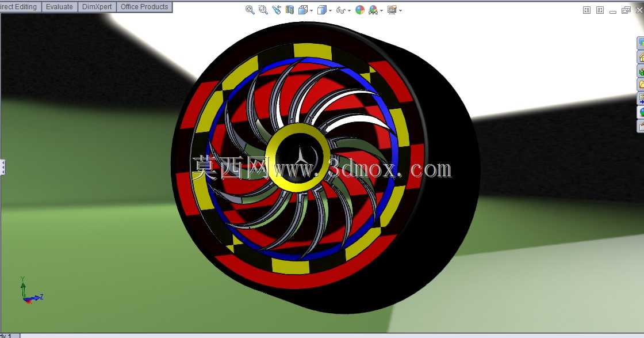Click the Zoom to Fit magnifier icon
The width and height of the screenshot is (644, 338).
pos(250,10)
